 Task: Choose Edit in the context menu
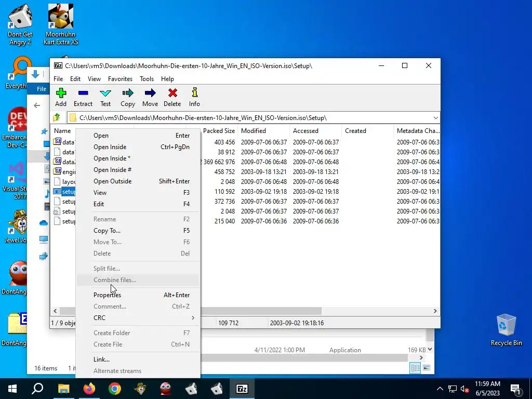coord(138,204)
